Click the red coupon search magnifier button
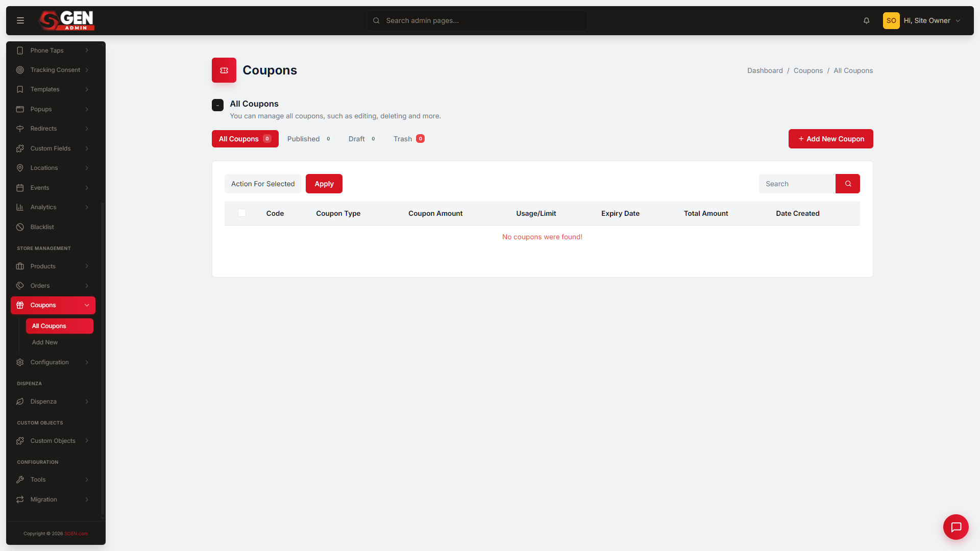980x551 pixels. point(848,184)
